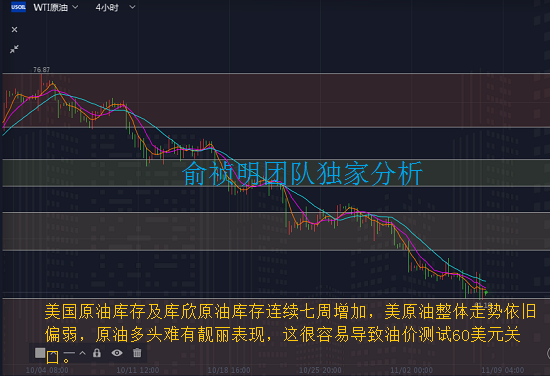Close the chart with the X icon
Viewport: 550px width, 376px height.
click(14, 29)
